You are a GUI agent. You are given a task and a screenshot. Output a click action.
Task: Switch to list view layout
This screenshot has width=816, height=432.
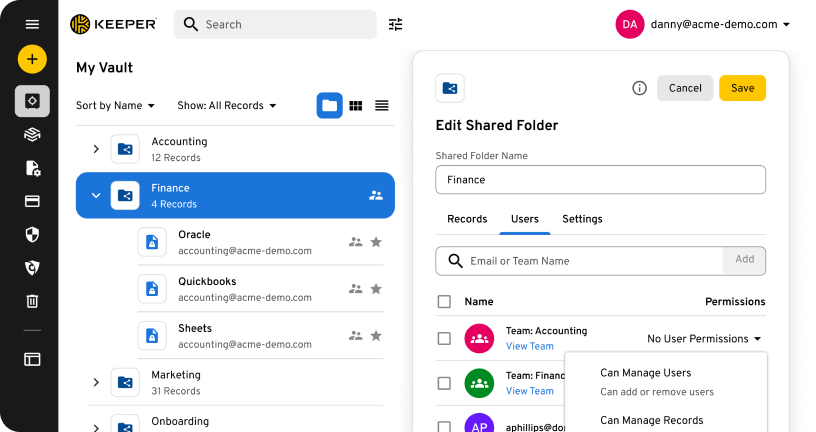point(382,105)
